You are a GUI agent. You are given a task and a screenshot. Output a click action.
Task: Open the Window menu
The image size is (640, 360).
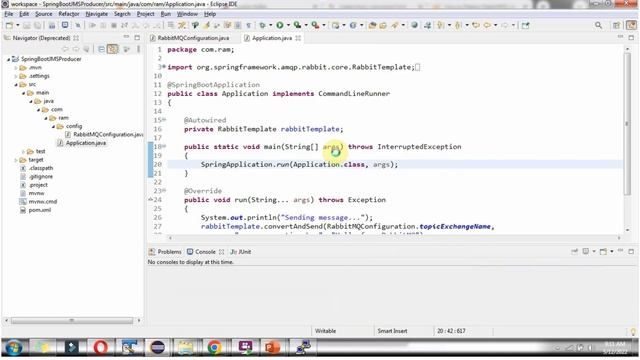pyautogui.click(x=187, y=14)
